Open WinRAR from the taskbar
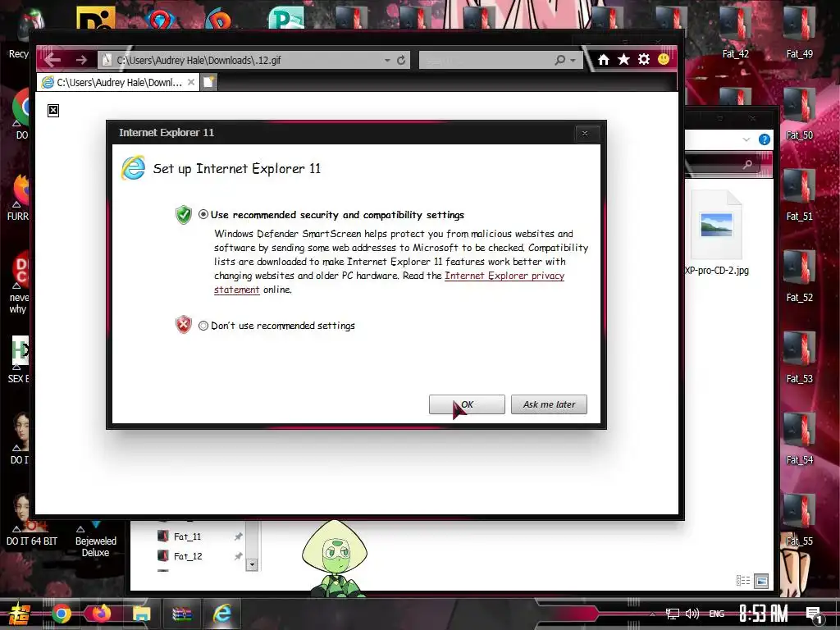 [181, 614]
